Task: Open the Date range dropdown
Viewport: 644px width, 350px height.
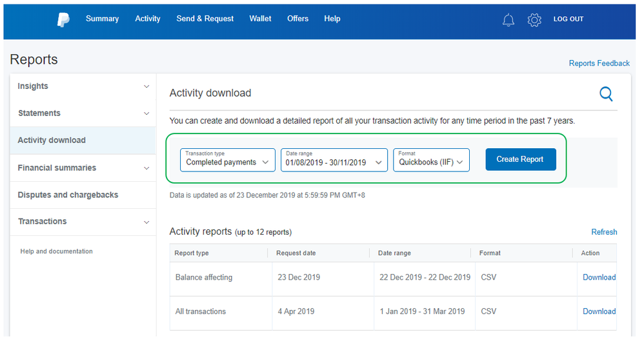Action: [x=334, y=160]
